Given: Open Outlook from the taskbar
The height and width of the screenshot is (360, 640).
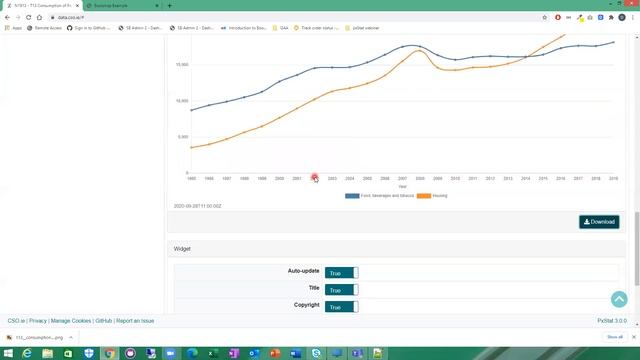Looking at the screenshot, I should pyautogui.click(x=254, y=353).
